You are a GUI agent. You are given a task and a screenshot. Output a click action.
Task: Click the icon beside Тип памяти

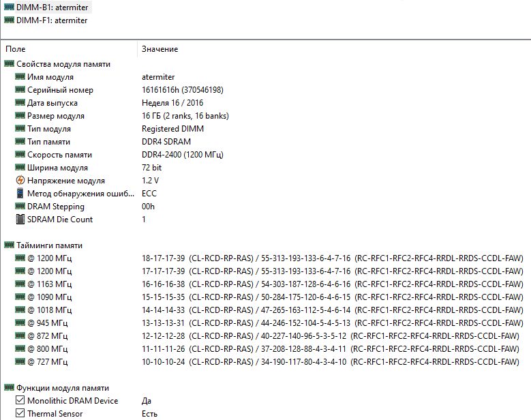coord(20,141)
